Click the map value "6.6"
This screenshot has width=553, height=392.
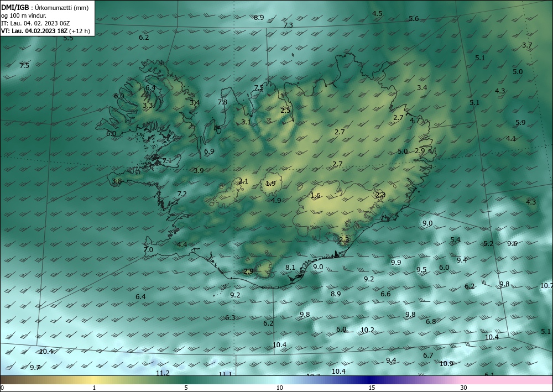click(x=385, y=294)
